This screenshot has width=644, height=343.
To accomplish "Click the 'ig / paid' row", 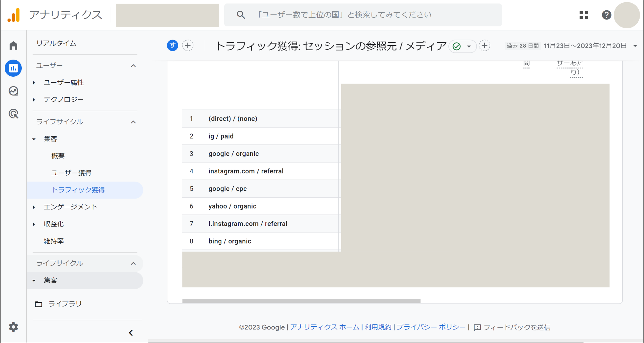I will tap(261, 136).
